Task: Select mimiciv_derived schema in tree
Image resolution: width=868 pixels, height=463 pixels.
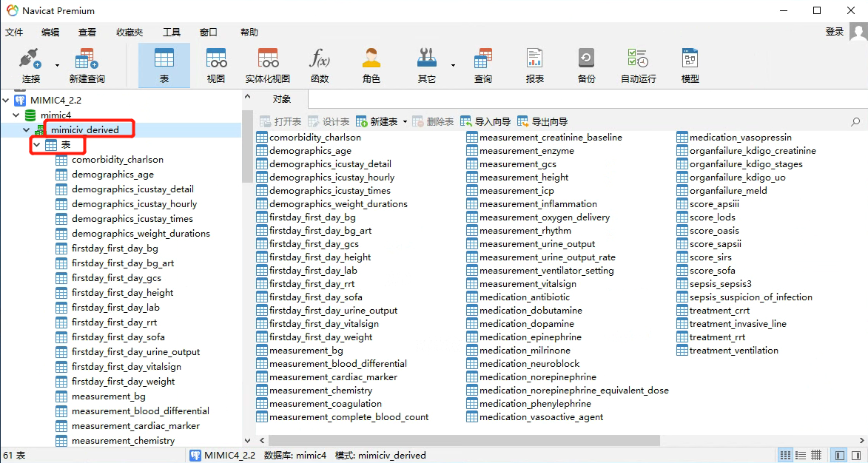Action: (84, 130)
